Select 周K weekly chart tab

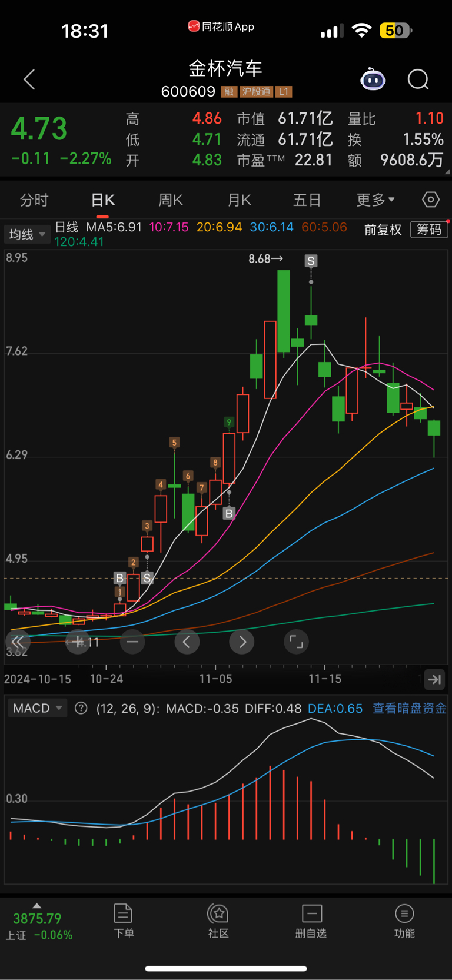[171, 200]
